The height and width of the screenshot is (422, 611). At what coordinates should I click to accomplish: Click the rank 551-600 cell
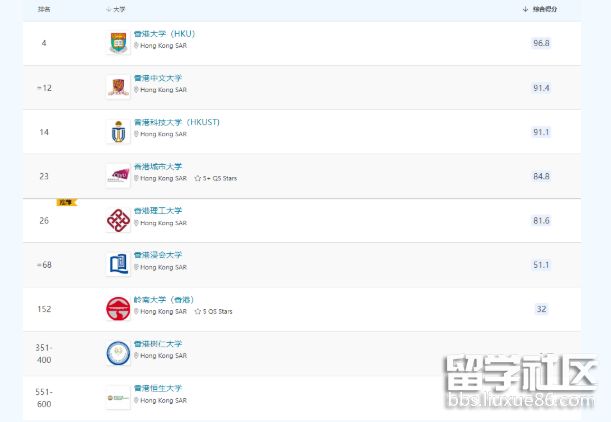[44, 398]
